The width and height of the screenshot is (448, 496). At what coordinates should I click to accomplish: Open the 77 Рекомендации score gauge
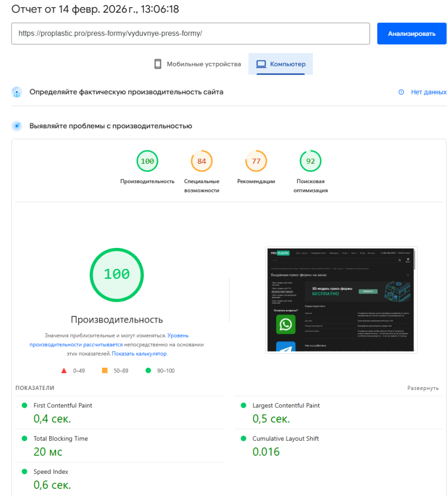pos(256,161)
